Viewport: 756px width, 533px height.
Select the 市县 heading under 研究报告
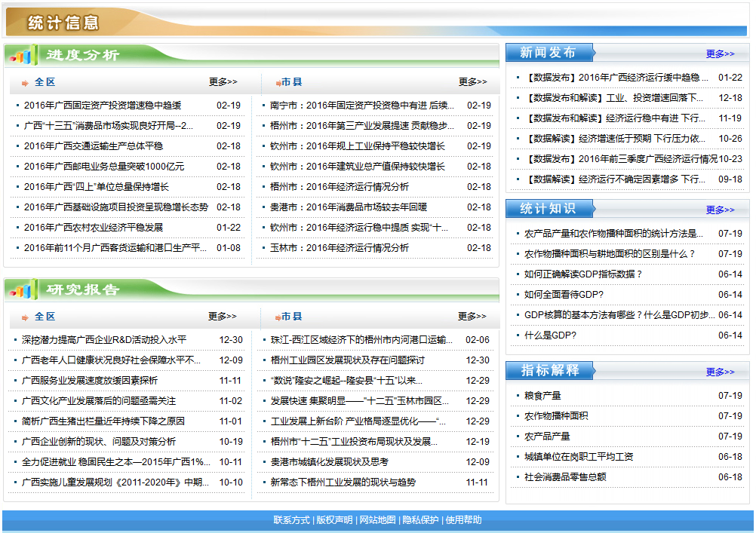click(292, 317)
